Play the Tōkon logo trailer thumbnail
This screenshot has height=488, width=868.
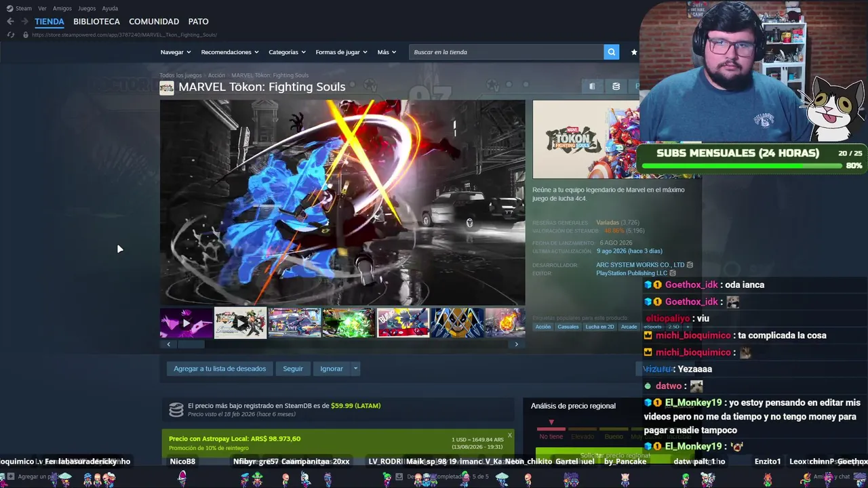(x=241, y=323)
